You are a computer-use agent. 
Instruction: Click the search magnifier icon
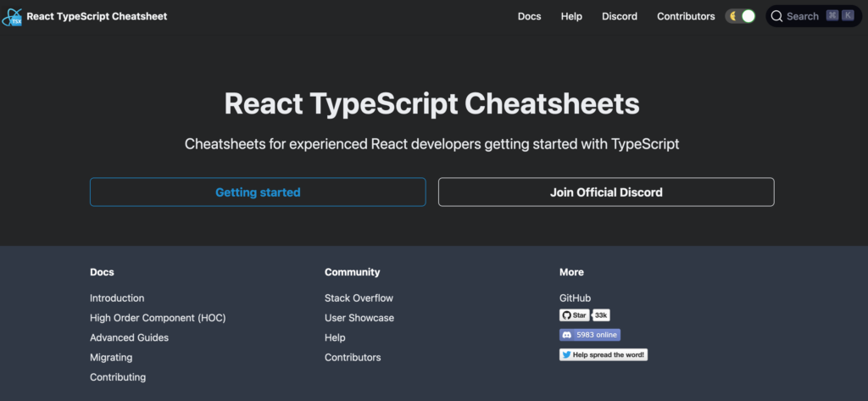pos(776,16)
